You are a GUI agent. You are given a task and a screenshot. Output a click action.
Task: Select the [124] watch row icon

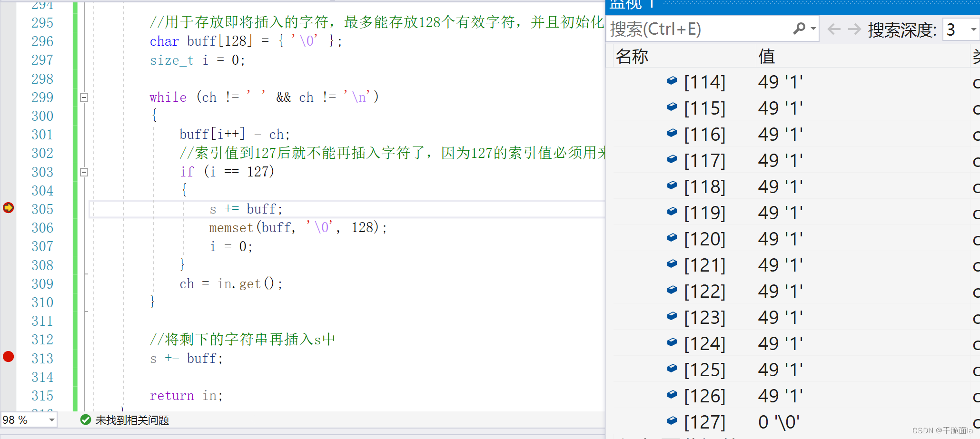672,342
